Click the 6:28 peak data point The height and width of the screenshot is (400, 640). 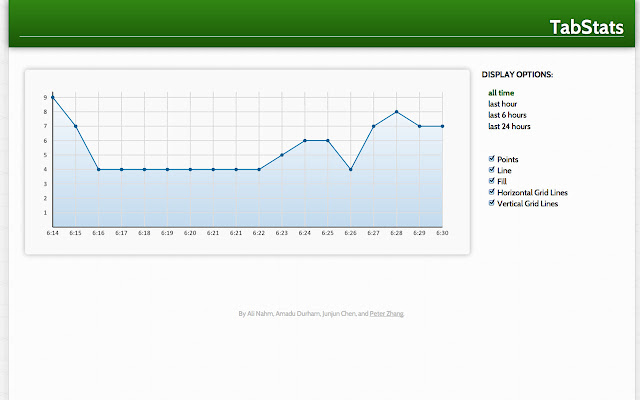396,112
